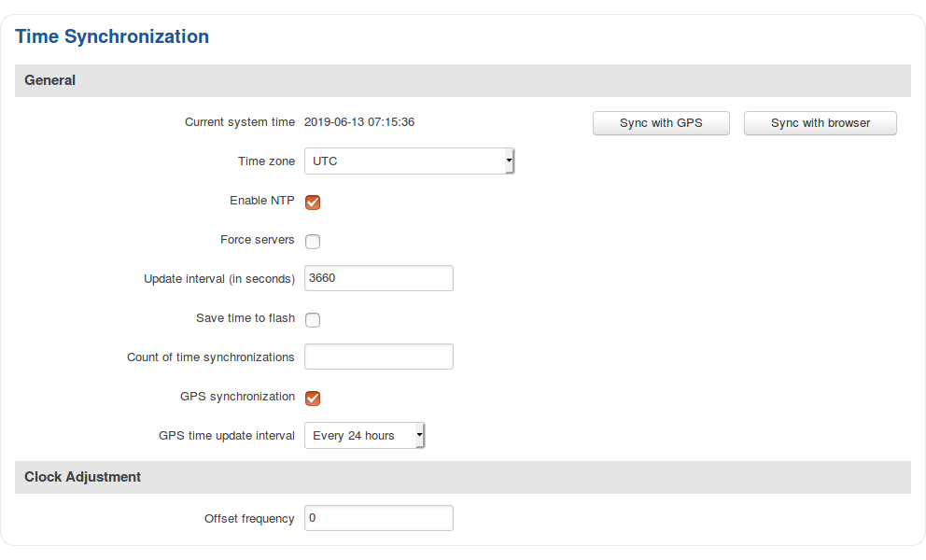Click the GPS synchronization label text
This screenshot has height=560, width=926.
pos(237,397)
